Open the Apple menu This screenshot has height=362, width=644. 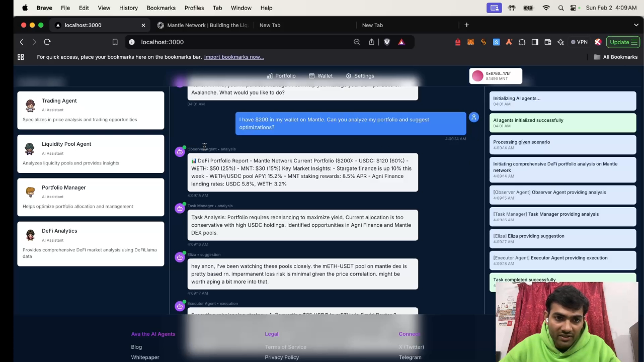(x=25, y=8)
